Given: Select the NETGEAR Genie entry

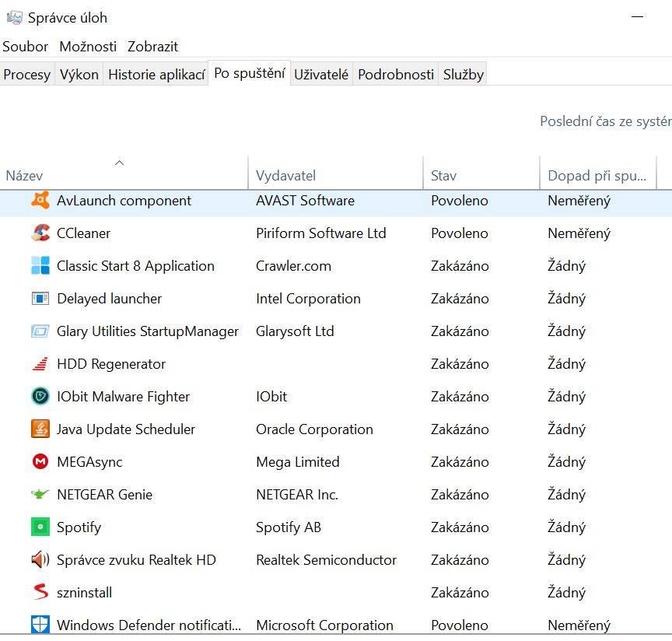Looking at the screenshot, I should (104, 494).
